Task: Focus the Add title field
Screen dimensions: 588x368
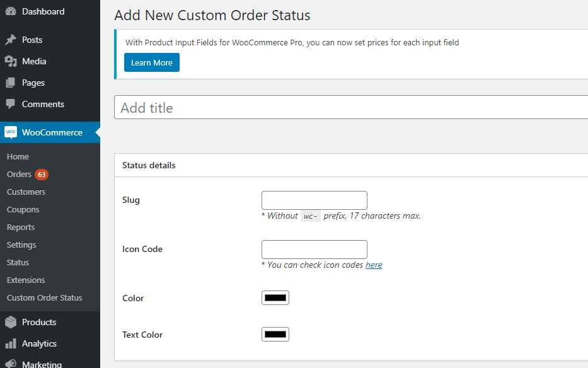Action: coord(350,108)
